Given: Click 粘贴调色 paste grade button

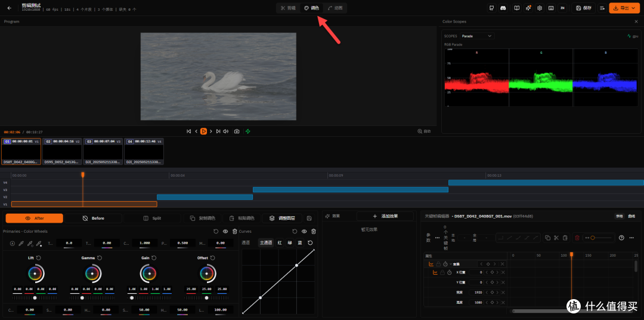Looking at the screenshot, I should click(241, 219).
